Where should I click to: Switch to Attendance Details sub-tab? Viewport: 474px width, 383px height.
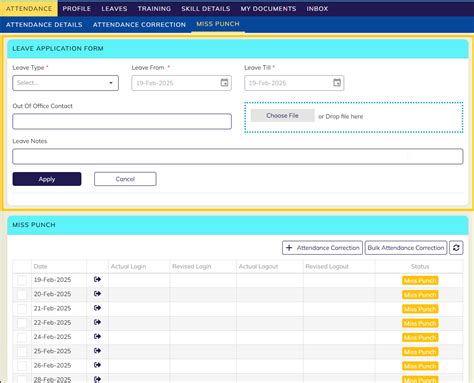(x=44, y=25)
